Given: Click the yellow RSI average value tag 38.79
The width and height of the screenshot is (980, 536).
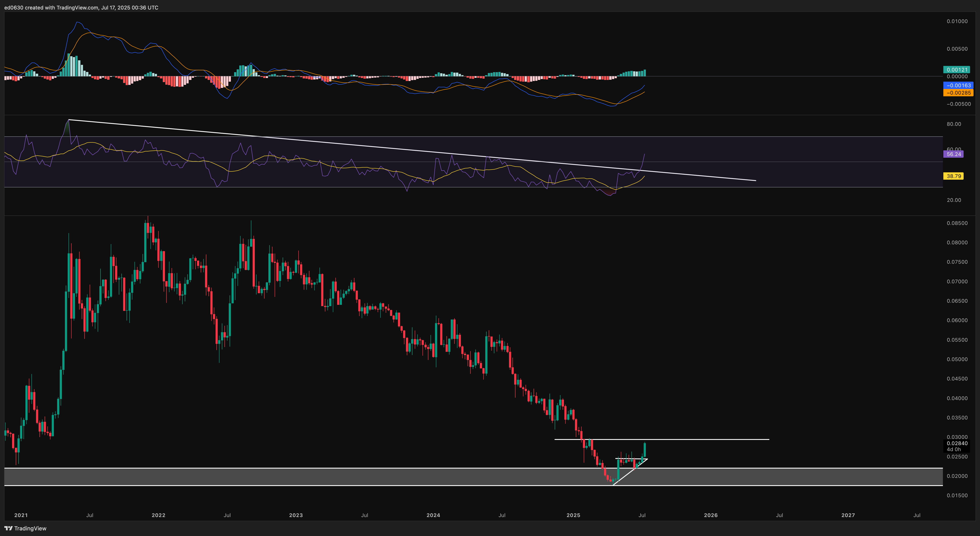Looking at the screenshot, I should tap(953, 176).
